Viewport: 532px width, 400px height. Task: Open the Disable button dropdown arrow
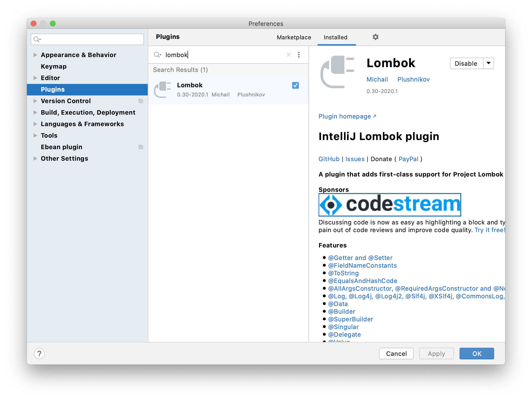489,63
